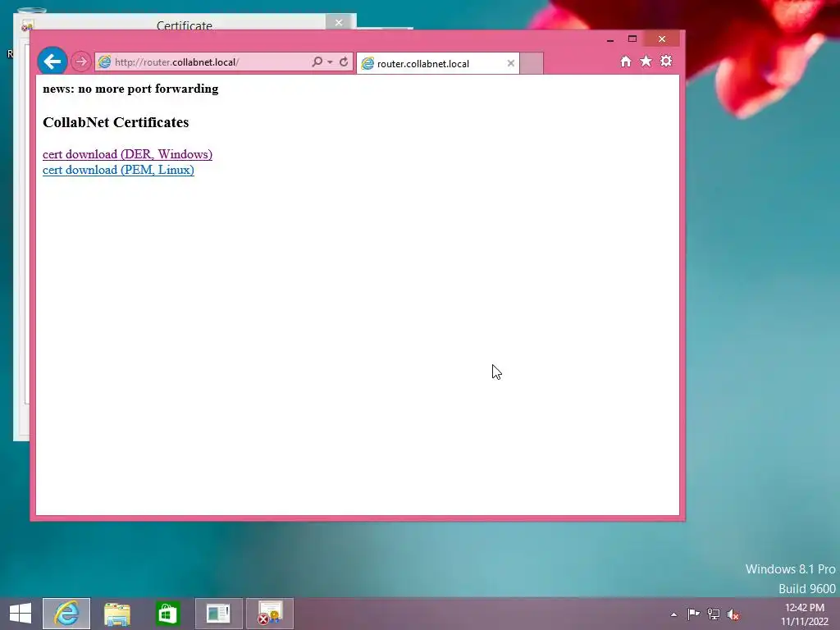Open the Windows Store taskbar icon
The image size is (840, 630).
[x=167, y=614]
